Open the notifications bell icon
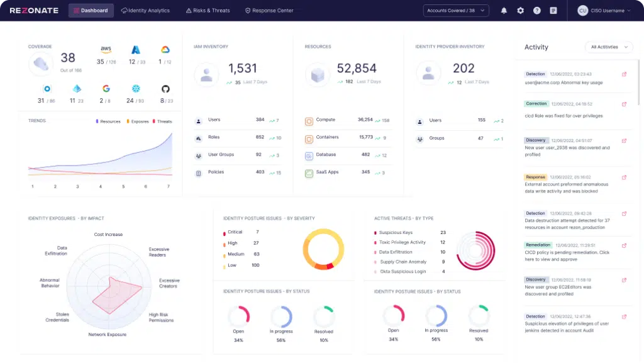The height and width of the screenshot is (363, 644). tap(504, 11)
